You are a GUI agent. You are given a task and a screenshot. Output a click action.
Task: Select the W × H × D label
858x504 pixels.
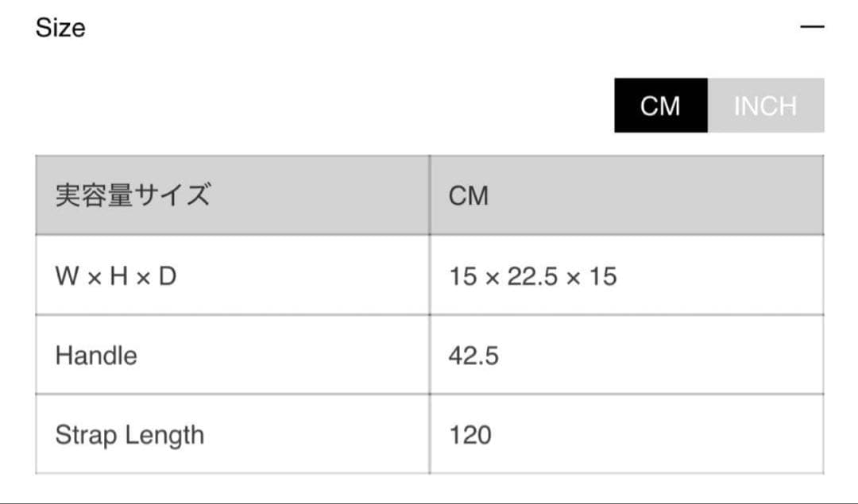point(116,276)
